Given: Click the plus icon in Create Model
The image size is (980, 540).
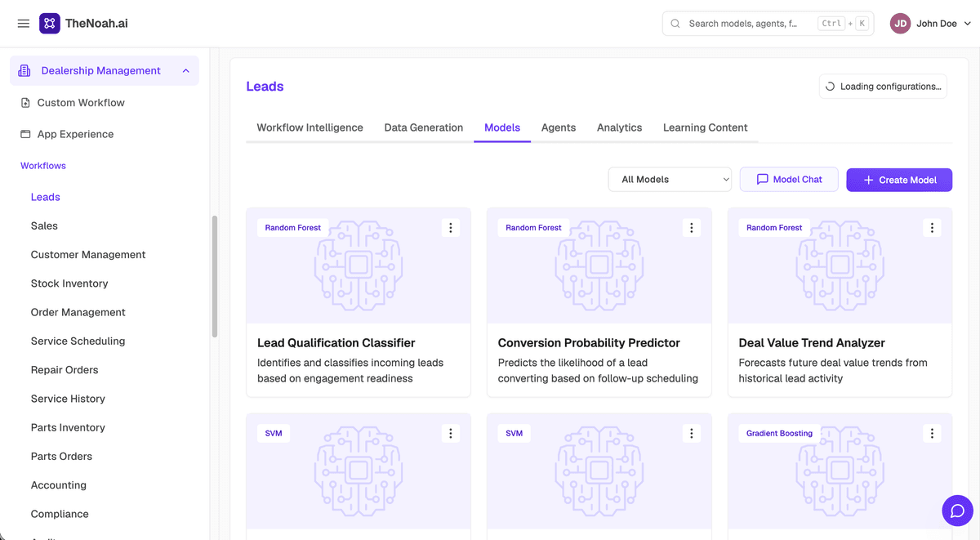Looking at the screenshot, I should click(x=868, y=180).
